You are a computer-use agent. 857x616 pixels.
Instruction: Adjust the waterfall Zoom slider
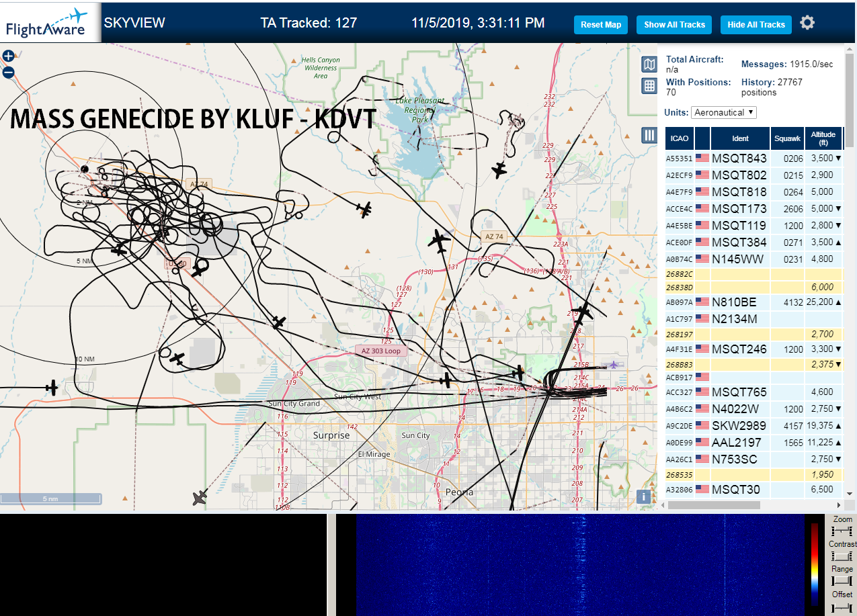pos(842,531)
